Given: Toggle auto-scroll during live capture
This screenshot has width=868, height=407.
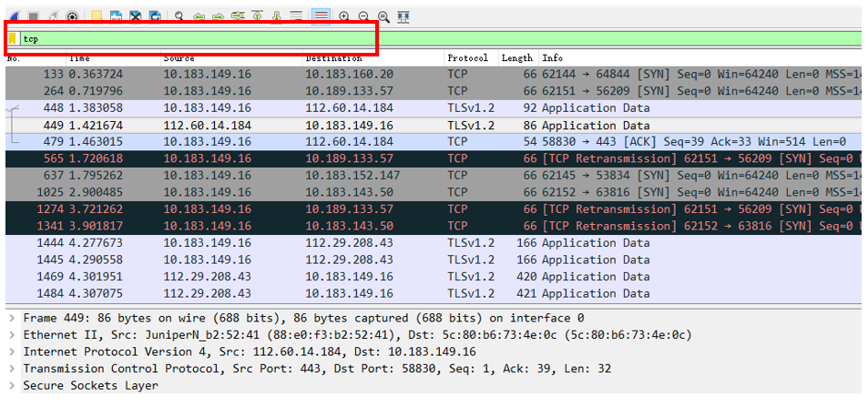Looking at the screenshot, I should pos(296,15).
